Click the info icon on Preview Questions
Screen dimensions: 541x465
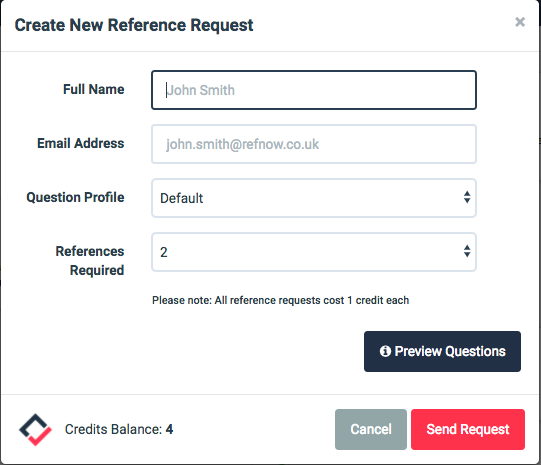click(385, 351)
